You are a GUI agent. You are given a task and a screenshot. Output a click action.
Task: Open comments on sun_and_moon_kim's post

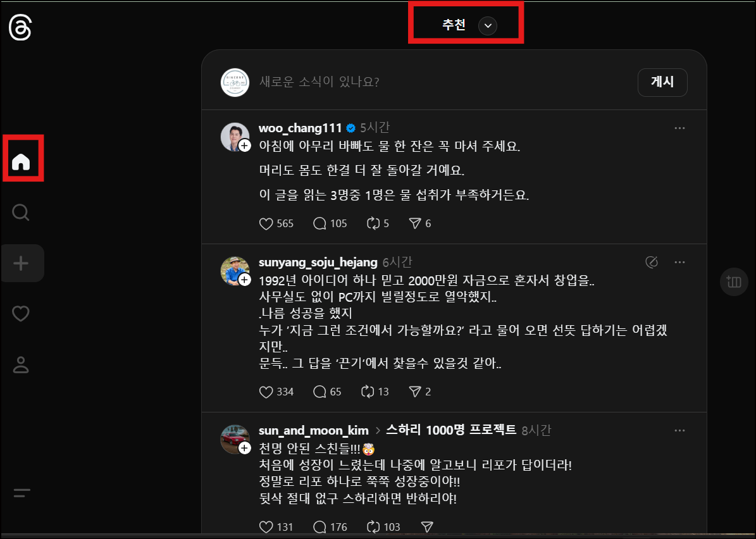318,526
